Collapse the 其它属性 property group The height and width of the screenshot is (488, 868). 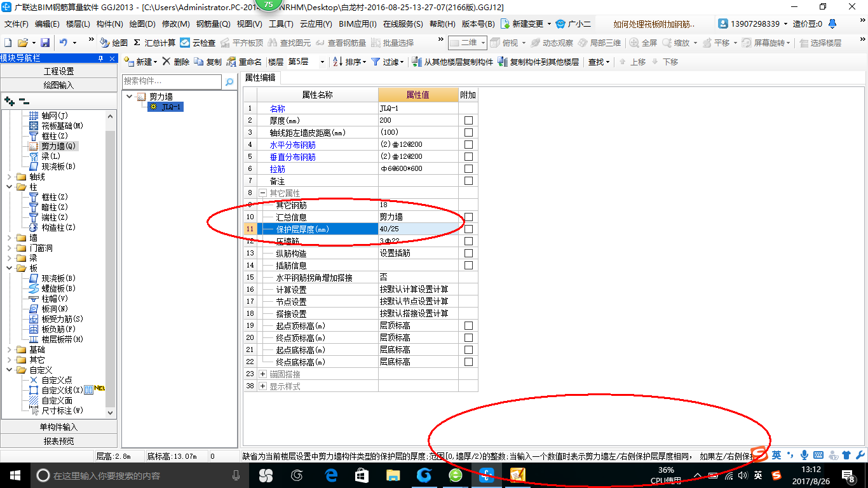tap(262, 193)
